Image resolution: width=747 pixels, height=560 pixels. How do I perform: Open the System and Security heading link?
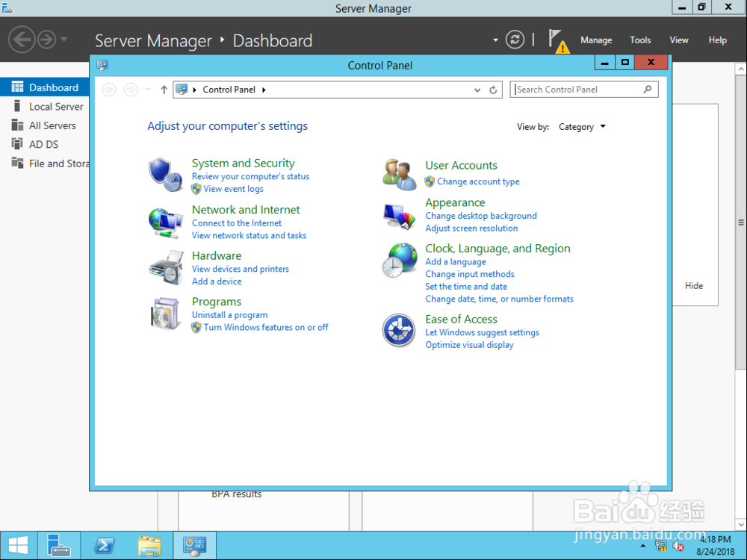point(243,163)
